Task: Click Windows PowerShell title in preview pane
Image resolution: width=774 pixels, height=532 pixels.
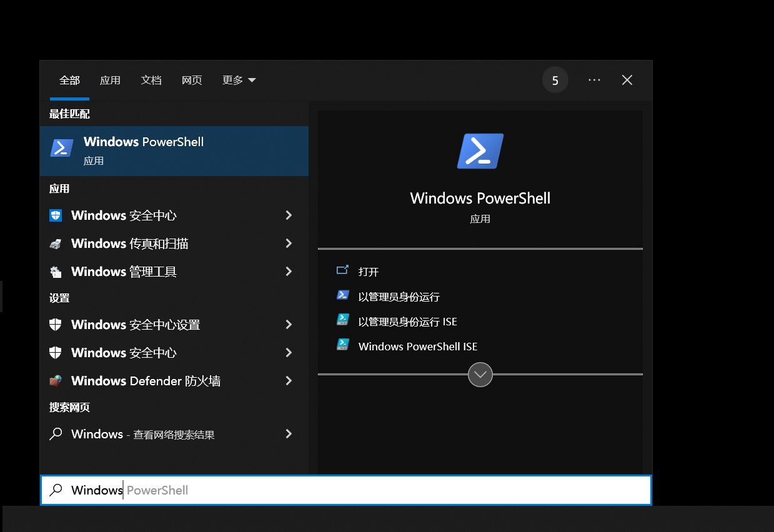Action: [x=480, y=199]
